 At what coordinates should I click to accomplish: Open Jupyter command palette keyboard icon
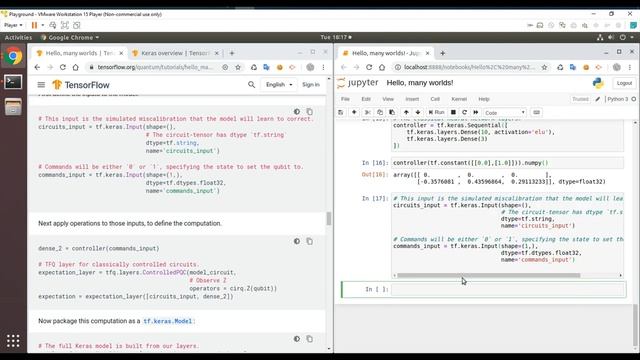pyautogui.click(x=536, y=112)
